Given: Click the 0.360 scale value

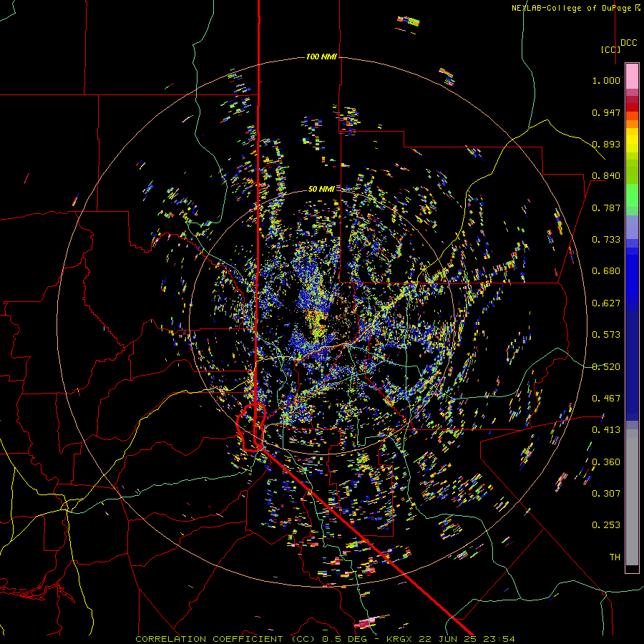Looking at the screenshot, I should coord(606,462).
